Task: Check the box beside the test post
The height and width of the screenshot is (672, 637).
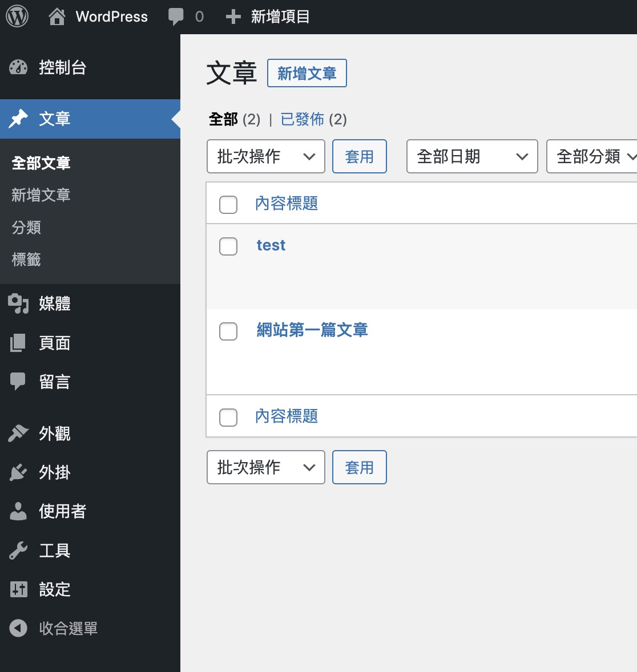Action: pos(228,246)
